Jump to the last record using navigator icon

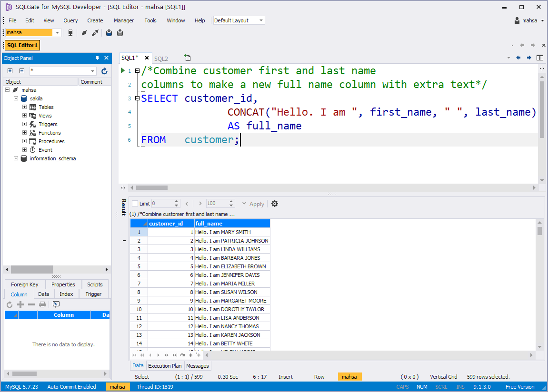tap(175, 354)
